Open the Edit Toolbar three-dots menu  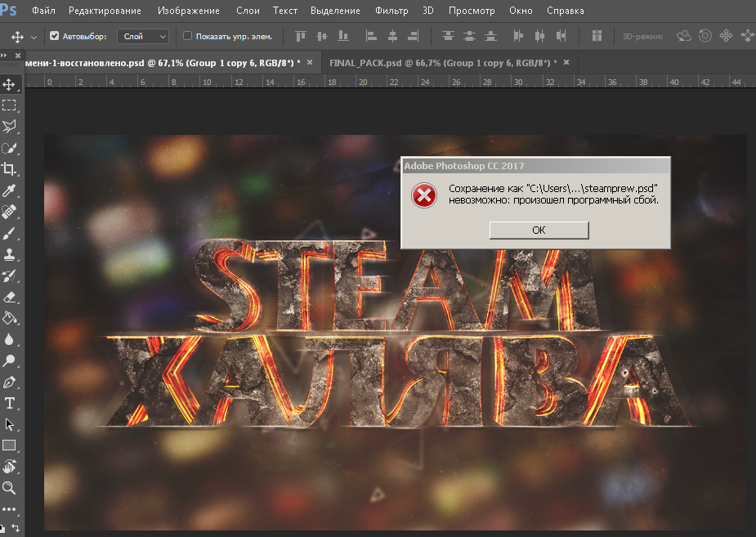click(x=9, y=509)
